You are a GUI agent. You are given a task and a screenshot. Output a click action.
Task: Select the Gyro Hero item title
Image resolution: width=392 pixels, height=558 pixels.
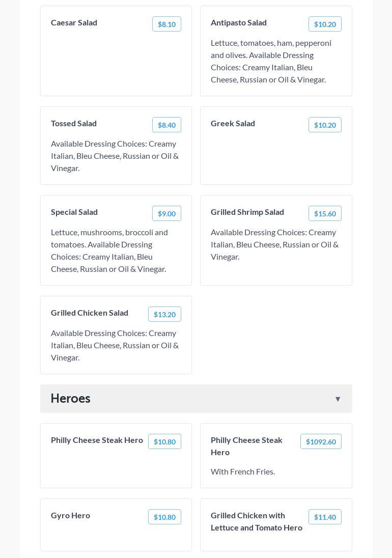tap(70, 515)
